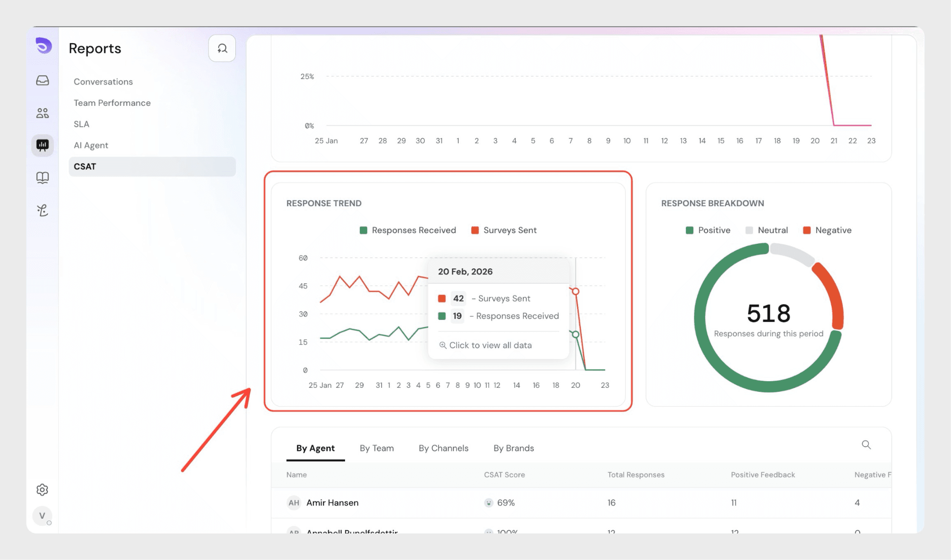Open the contacts people icon
The image size is (951, 560).
[43, 113]
